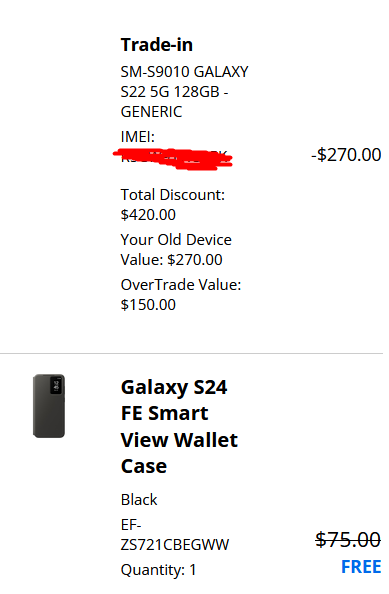Click the Quantity: 1 text
Screen dimensions: 389x594
point(158,570)
